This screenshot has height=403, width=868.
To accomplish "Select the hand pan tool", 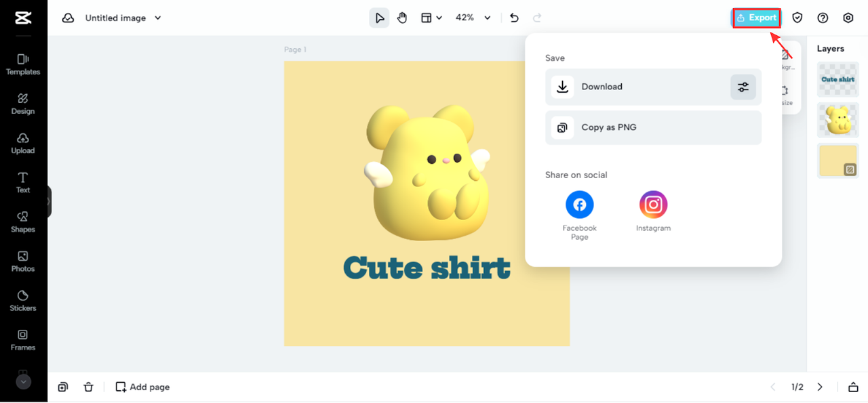I will [402, 18].
